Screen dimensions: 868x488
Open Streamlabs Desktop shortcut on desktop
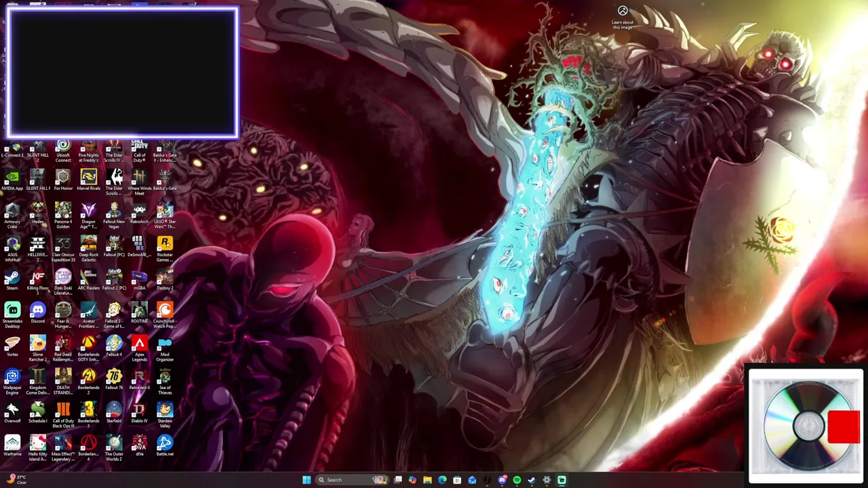pos(12,316)
